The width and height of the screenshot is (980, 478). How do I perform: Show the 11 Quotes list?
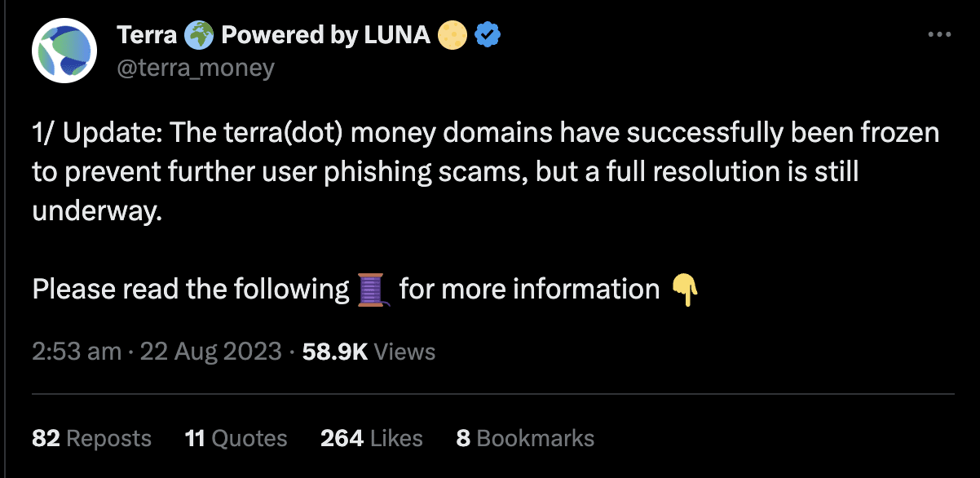pos(236,438)
